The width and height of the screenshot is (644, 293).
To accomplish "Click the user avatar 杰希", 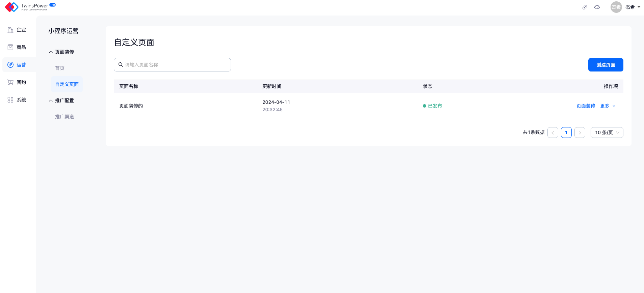I will coord(616,7).
